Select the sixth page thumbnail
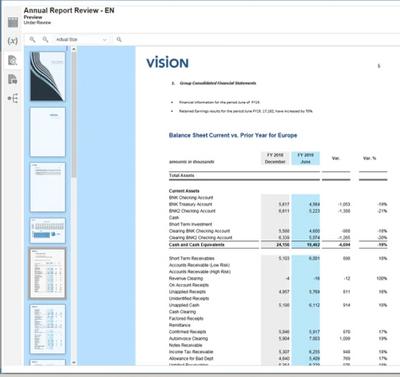Image resolution: width=400 pixels, height=377 pixels. click(47, 329)
